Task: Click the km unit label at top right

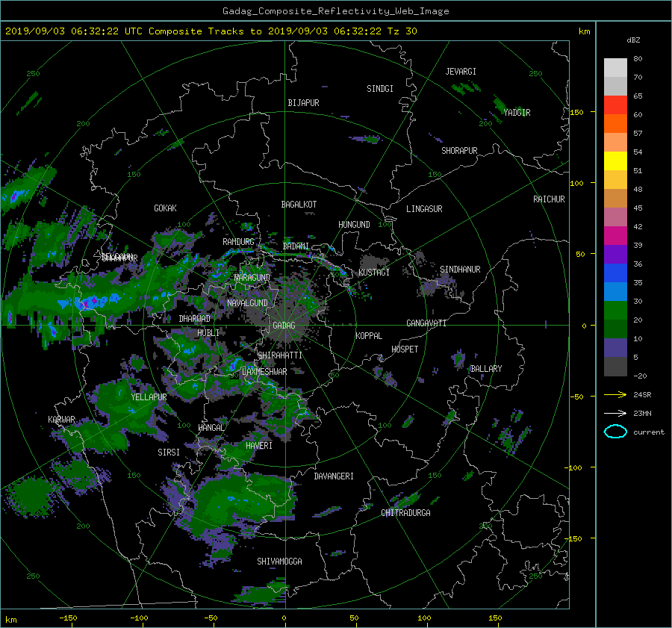Action: click(584, 31)
